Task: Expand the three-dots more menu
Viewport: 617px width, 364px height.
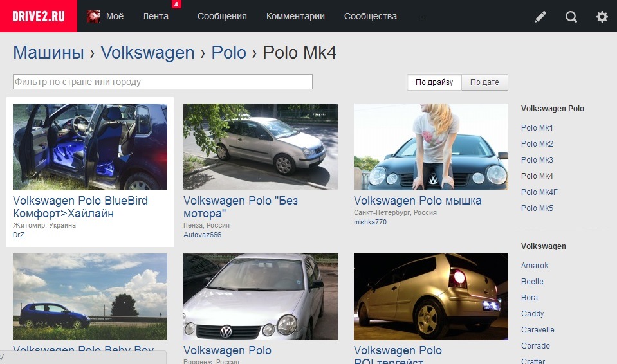Action: point(422,18)
